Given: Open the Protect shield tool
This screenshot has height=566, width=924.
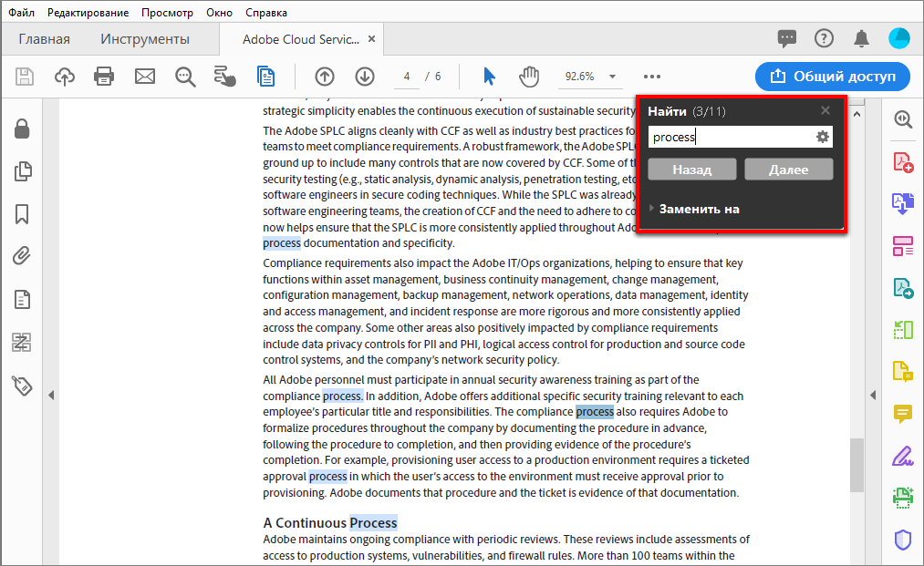Looking at the screenshot, I should tap(903, 540).
